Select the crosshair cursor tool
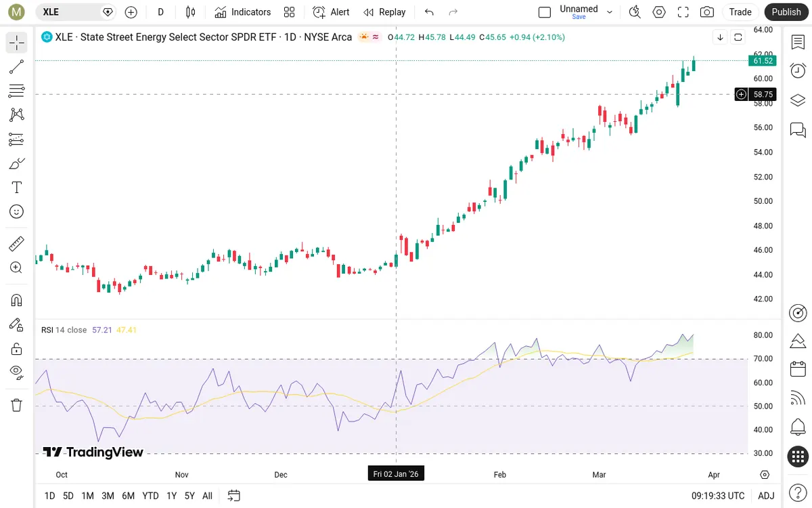812x508 pixels. 17,43
